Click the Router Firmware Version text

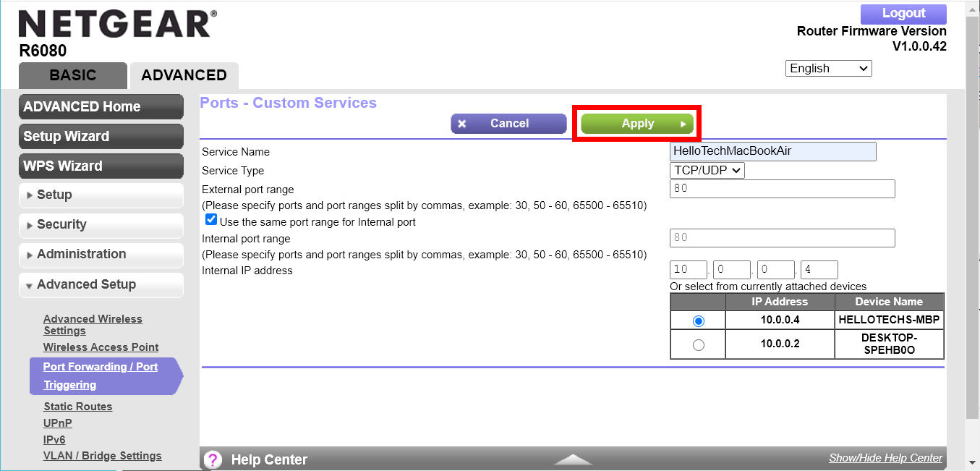(x=872, y=31)
